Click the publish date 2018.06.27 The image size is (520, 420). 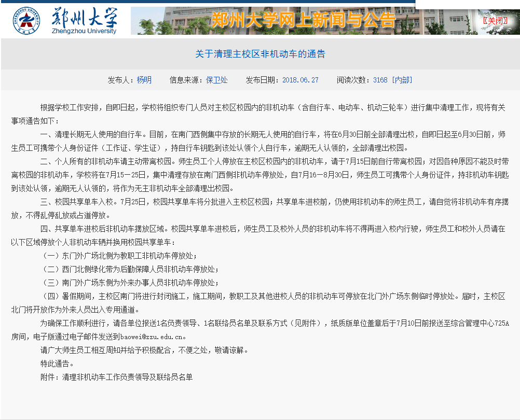coord(300,80)
